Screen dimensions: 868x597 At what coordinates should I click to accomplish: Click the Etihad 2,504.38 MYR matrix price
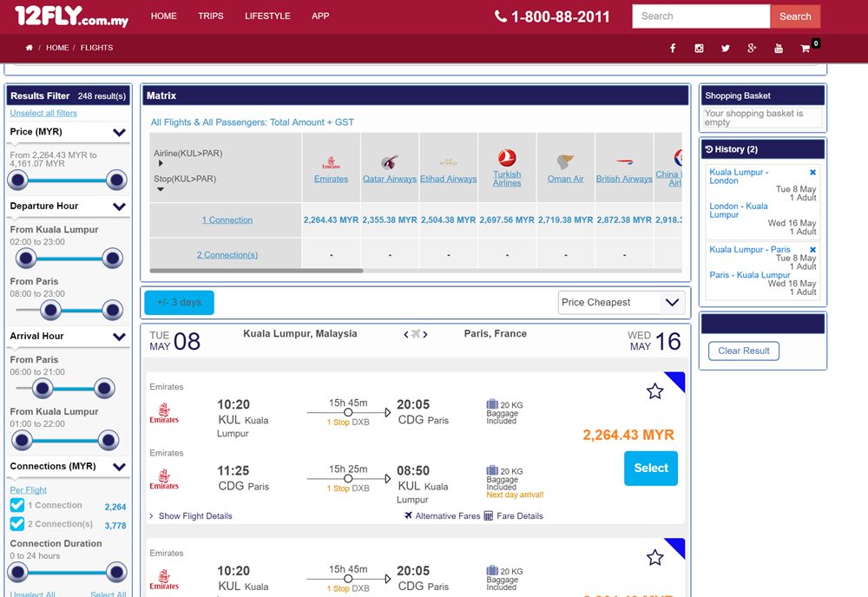[x=449, y=220]
